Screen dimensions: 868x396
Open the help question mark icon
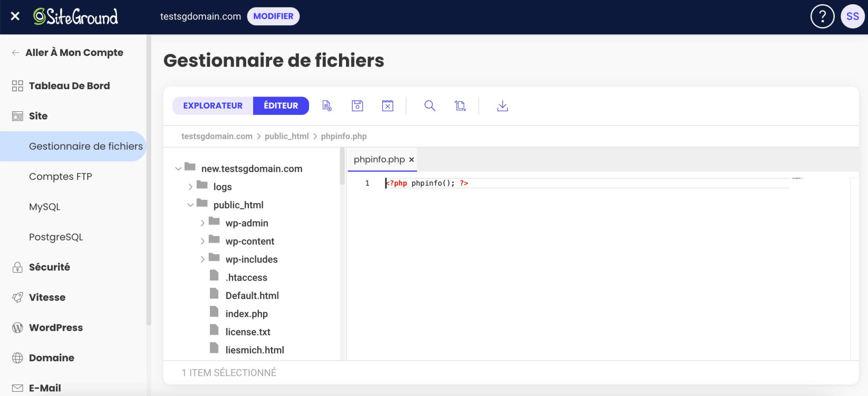tap(822, 16)
